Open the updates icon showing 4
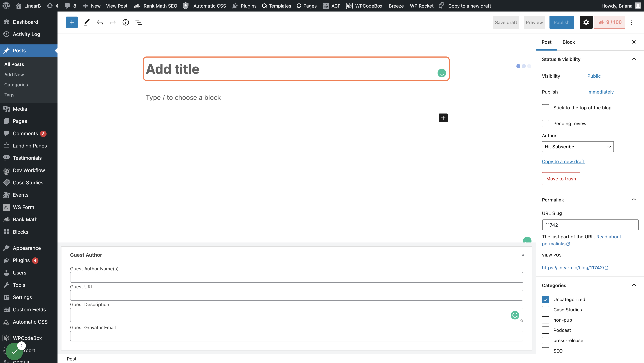 [x=52, y=6]
